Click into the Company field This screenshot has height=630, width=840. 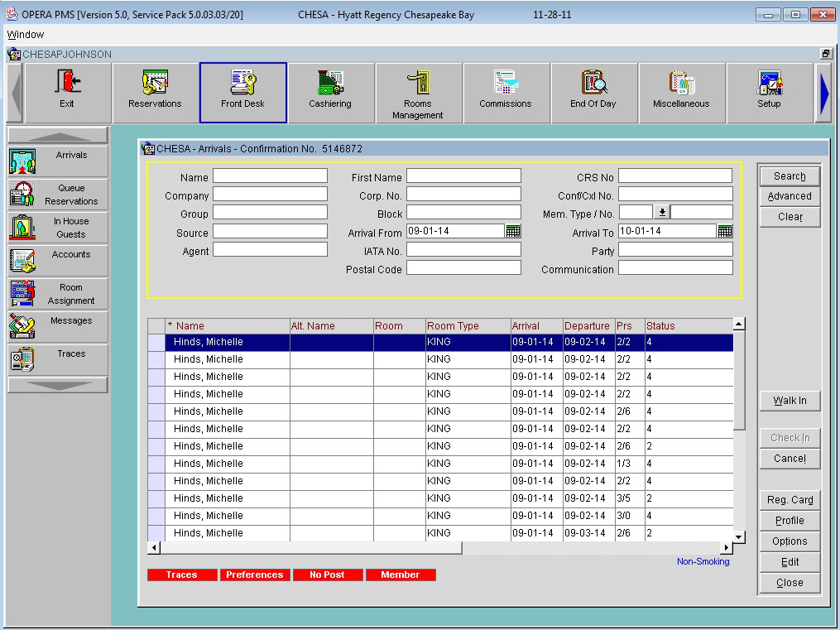pos(270,195)
